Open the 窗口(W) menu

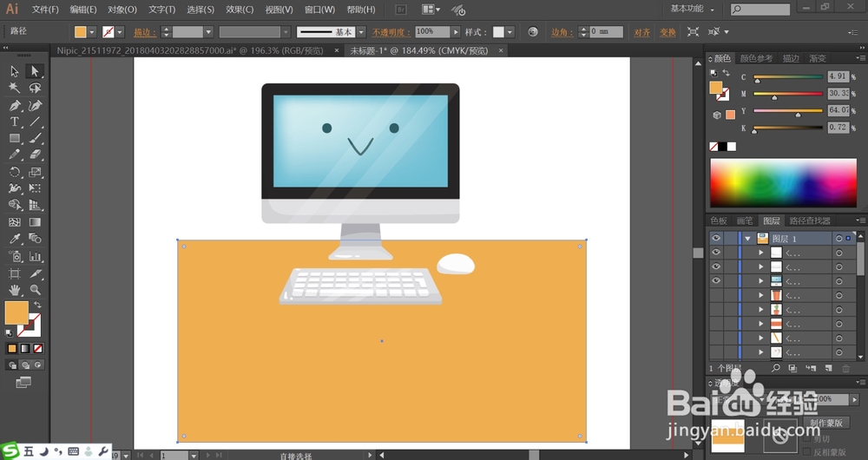[320, 10]
